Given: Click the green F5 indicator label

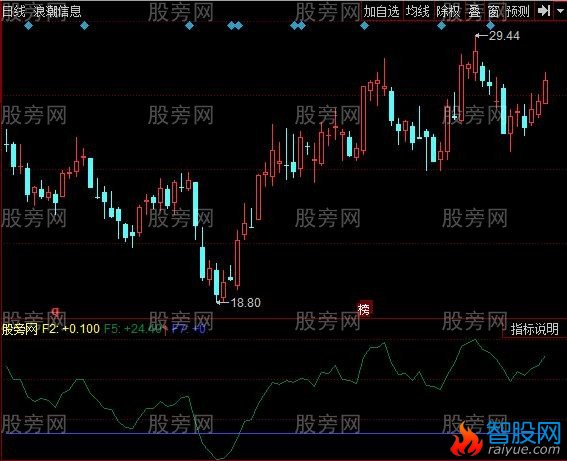Looking at the screenshot, I should pyautogui.click(x=133, y=329).
